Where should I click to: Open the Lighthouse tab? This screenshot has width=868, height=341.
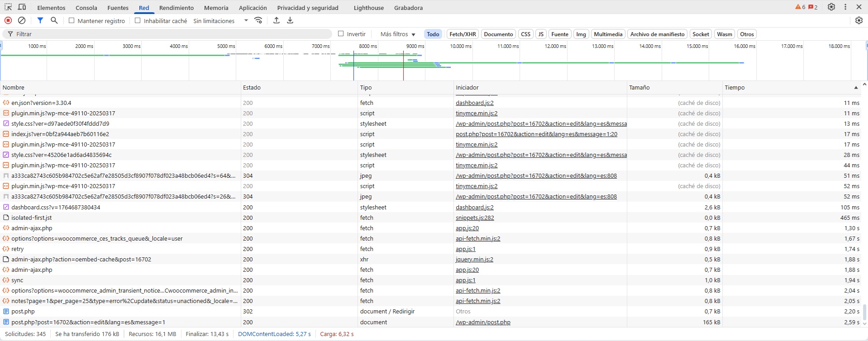pos(368,8)
